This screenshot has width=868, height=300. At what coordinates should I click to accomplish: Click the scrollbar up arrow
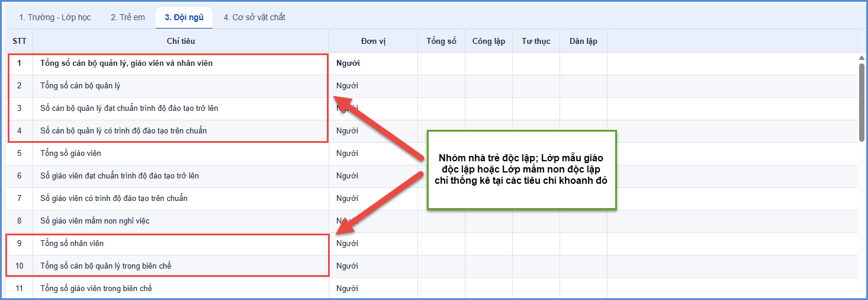862,58
